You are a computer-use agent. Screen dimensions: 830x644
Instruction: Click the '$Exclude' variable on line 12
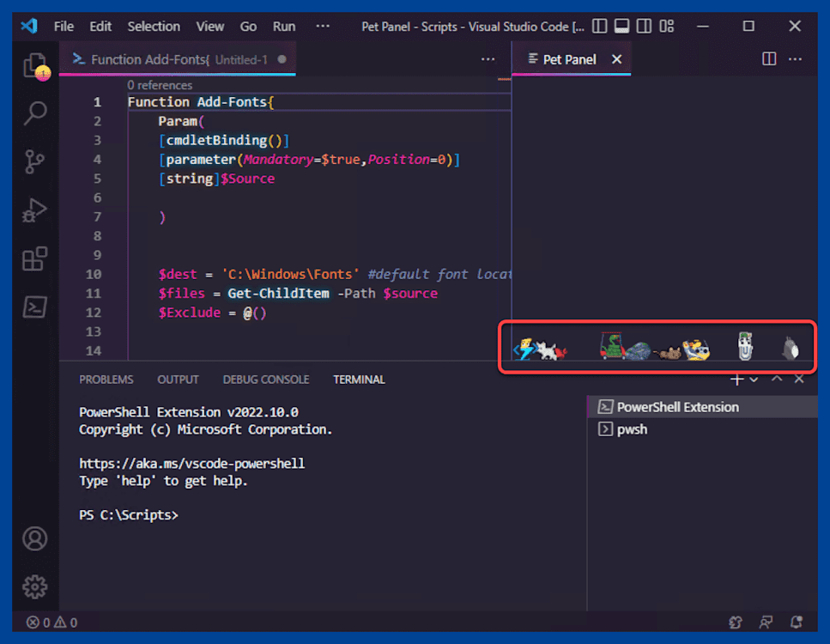[x=190, y=313]
